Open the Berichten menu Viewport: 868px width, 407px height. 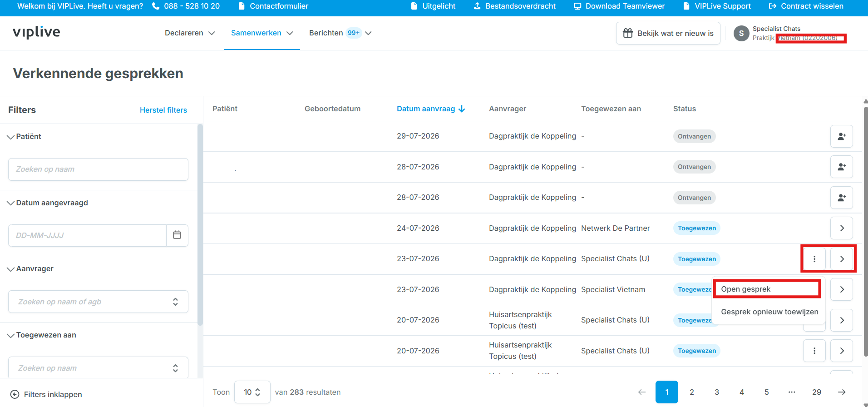340,33
